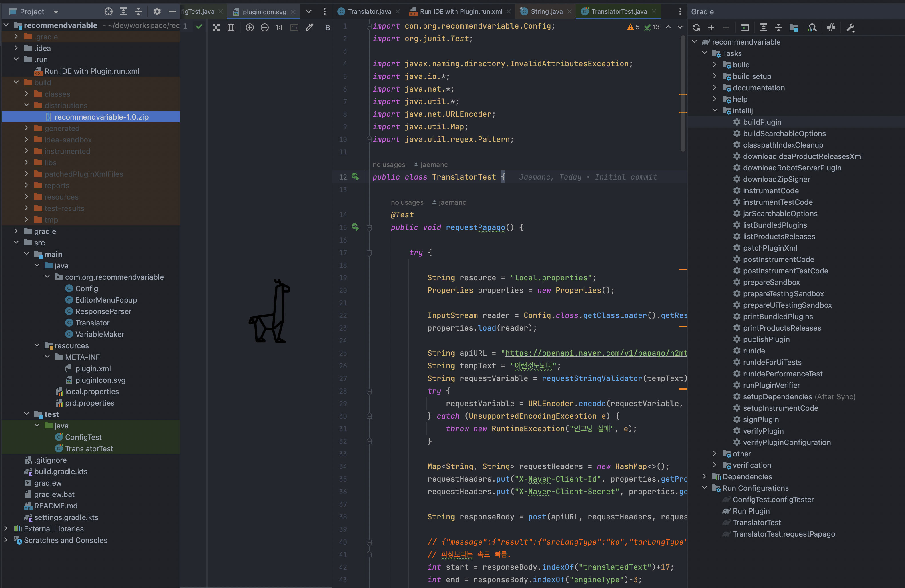Click run gutter icon beside requestPapago method
Viewport: 905px width, 588px height.
click(355, 227)
